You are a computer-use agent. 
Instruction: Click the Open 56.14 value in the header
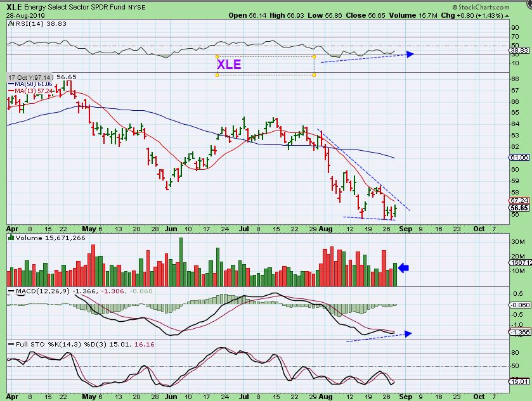(247, 15)
